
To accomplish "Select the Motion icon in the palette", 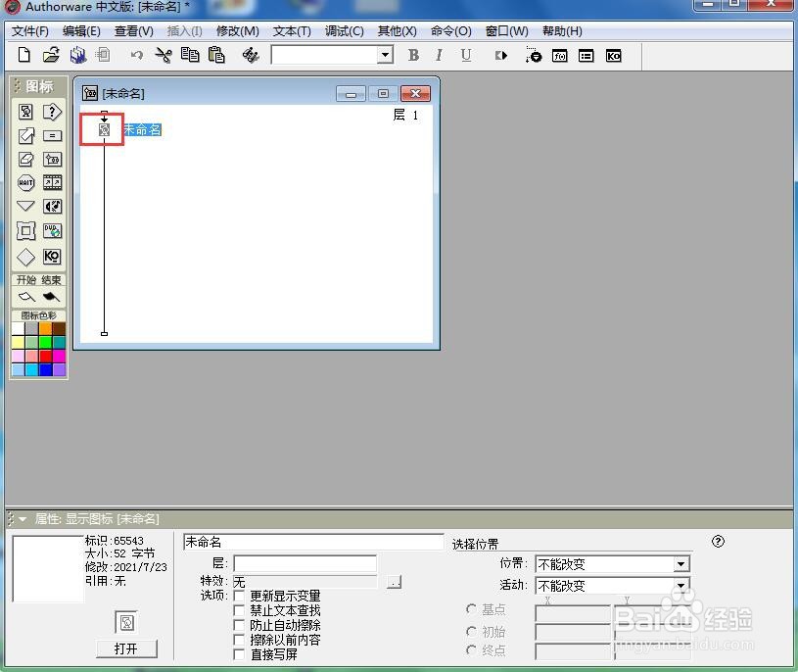I will point(25,135).
